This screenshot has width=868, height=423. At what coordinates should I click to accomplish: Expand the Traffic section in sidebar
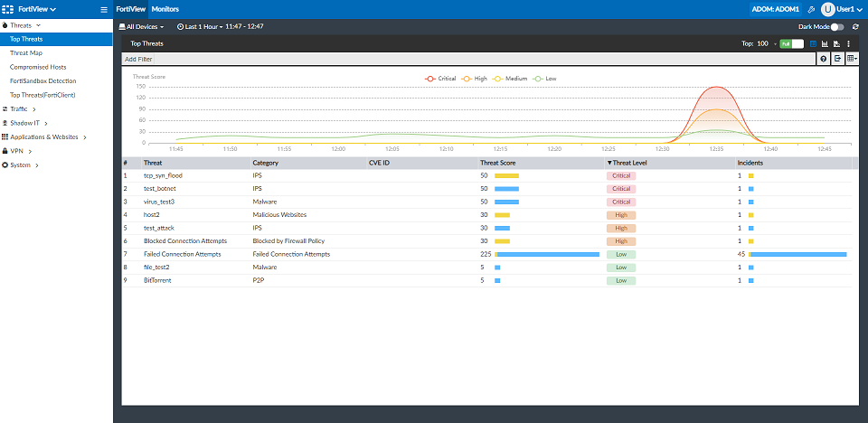(x=20, y=109)
